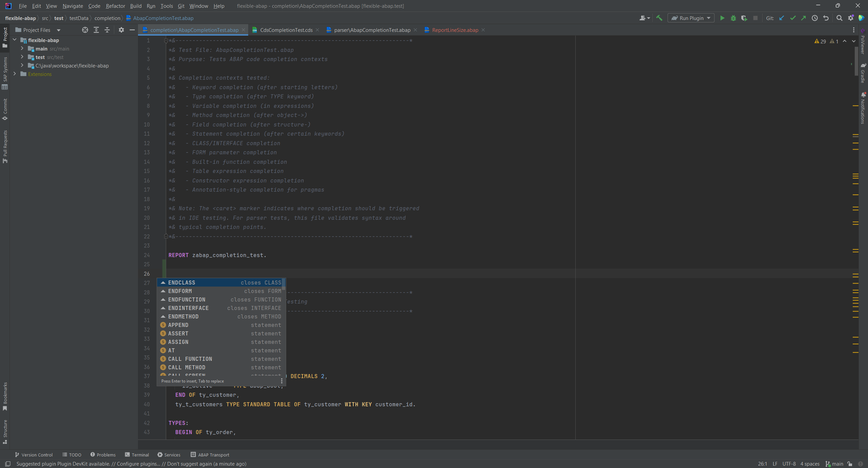Viewport: 868px width, 468px height.
Task: Open Version Control tool window
Action: pyautogui.click(x=34, y=455)
